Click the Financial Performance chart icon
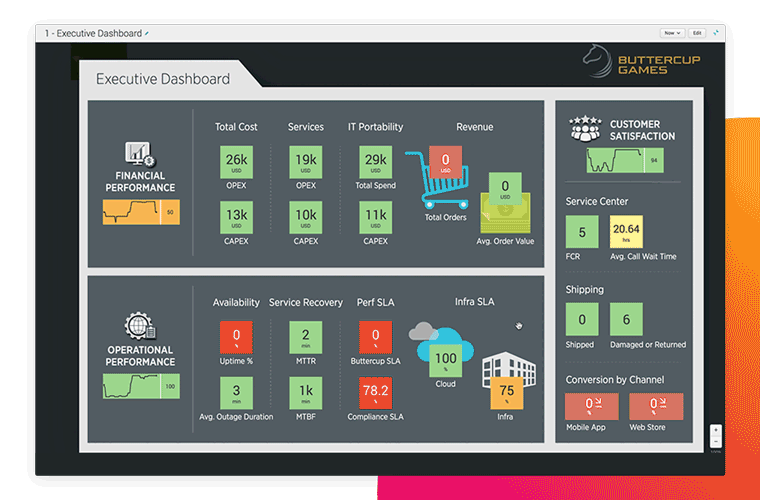Image resolution: width=760 pixels, height=500 pixels. pyautogui.click(x=140, y=154)
